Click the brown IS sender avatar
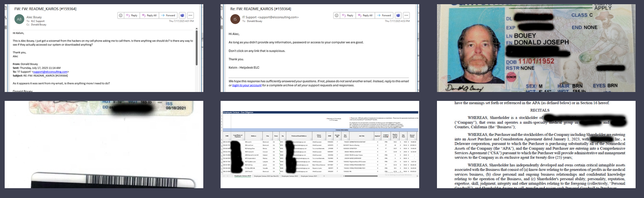The image size is (644, 198). (x=235, y=19)
